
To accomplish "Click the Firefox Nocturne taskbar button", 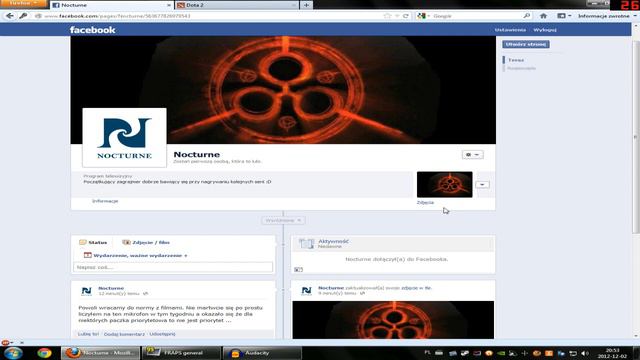I will point(100,353).
